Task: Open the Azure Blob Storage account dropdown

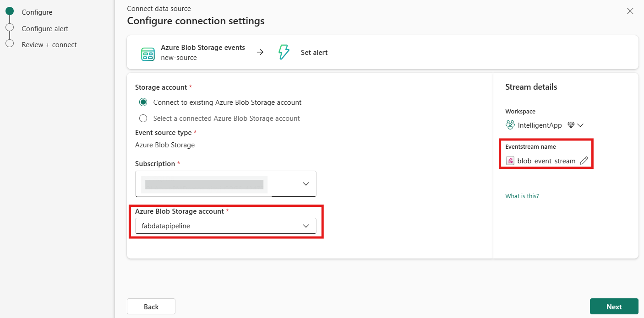Action: (226, 226)
